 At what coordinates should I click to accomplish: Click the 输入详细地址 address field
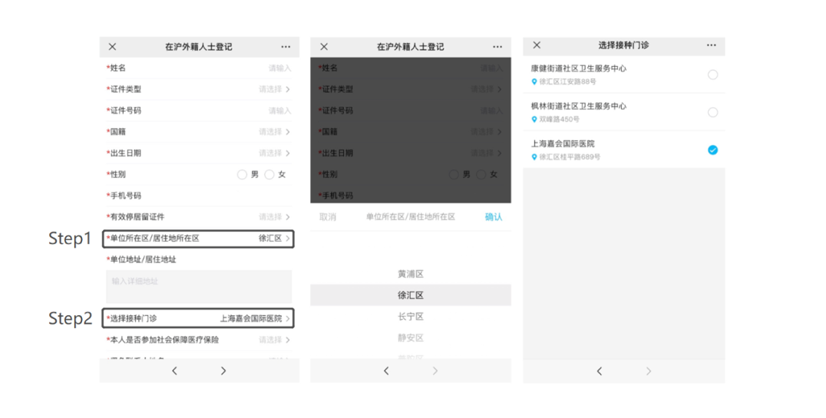coord(198,282)
